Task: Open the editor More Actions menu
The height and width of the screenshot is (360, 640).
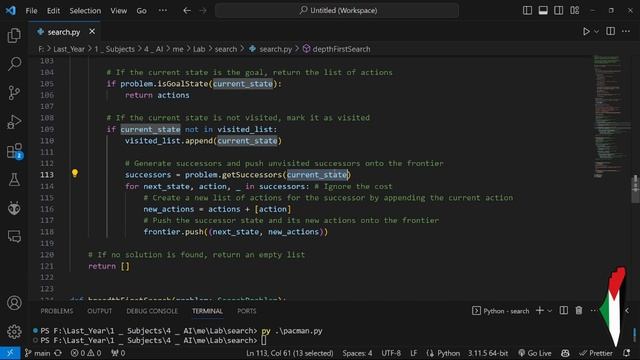Action: pyautogui.click(x=626, y=31)
